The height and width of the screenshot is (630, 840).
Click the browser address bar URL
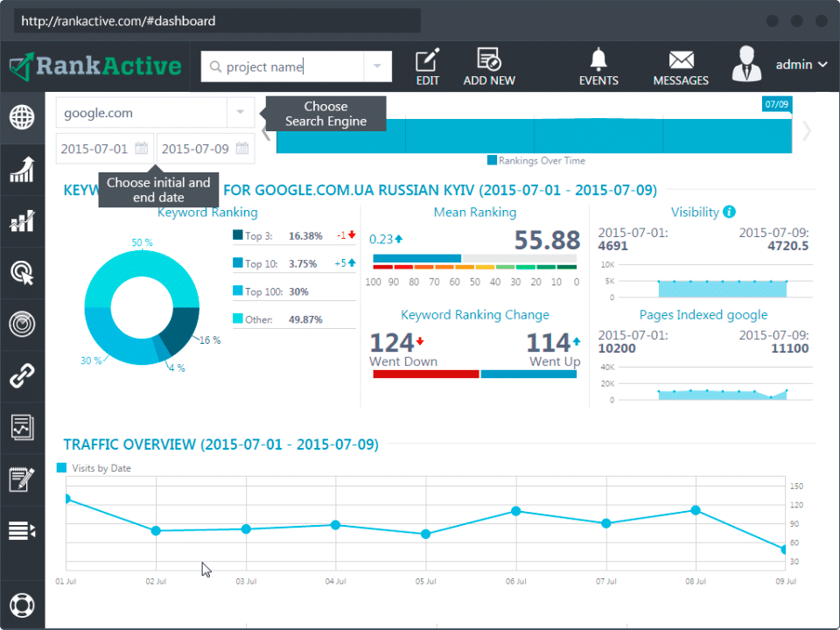(x=217, y=21)
